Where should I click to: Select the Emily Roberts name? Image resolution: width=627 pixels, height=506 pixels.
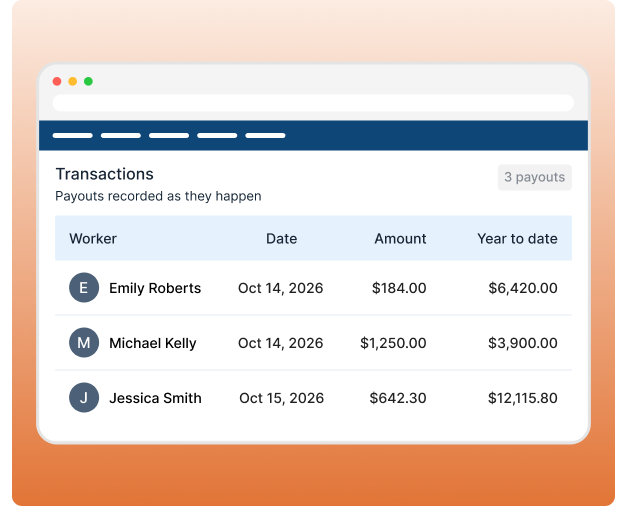coord(155,288)
